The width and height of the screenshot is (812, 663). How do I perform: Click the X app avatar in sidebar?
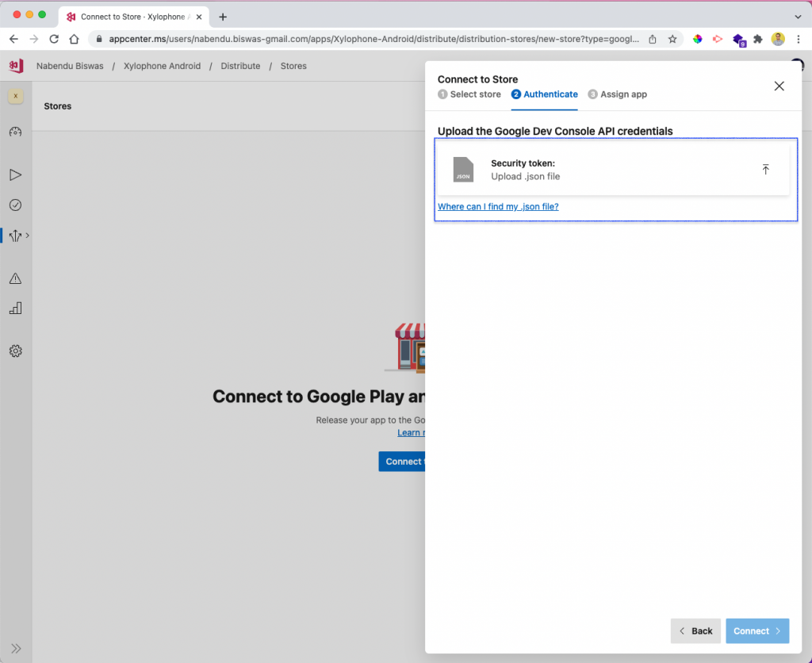pyautogui.click(x=16, y=96)
